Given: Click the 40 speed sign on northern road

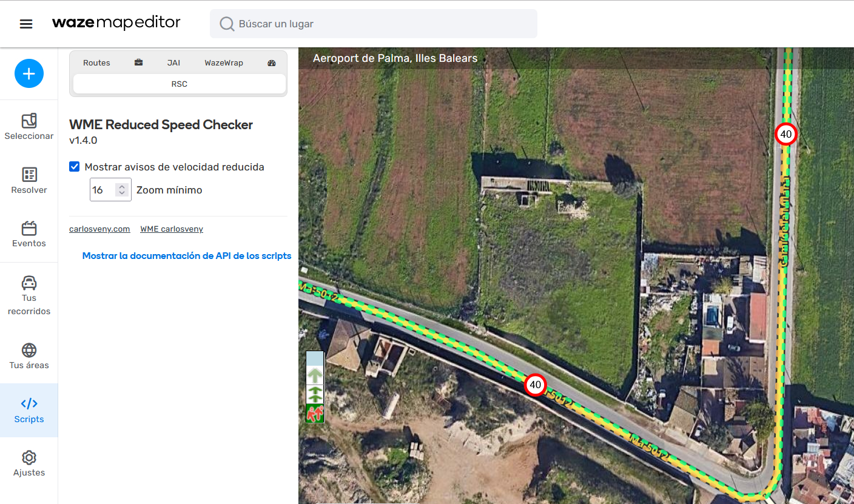Looking at the screenshot, I should point(786,134).
